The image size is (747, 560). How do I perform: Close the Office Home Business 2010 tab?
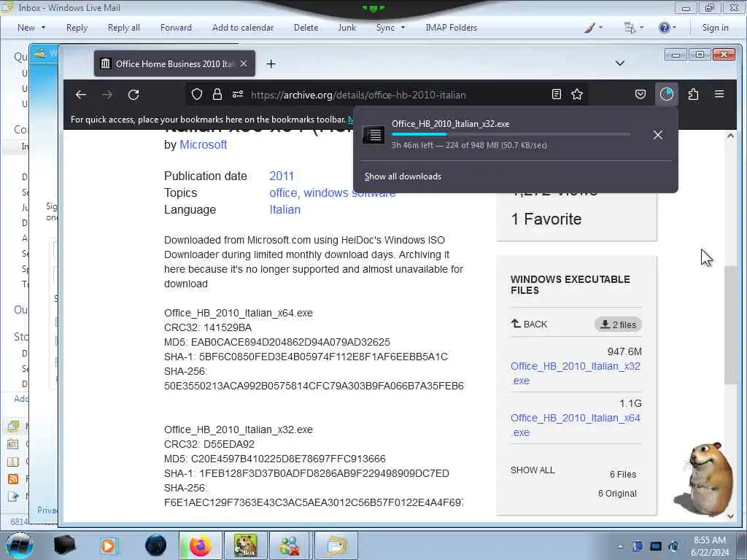(x=244, y=63)
